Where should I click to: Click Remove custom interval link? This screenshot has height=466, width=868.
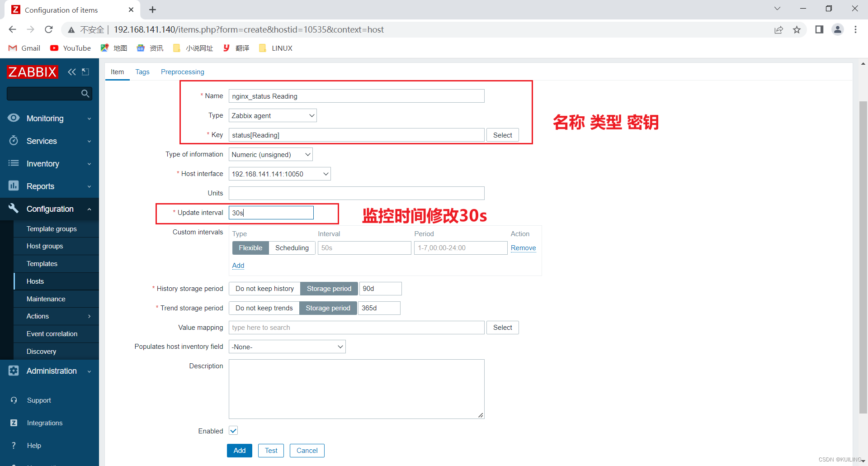click(524, 248)
